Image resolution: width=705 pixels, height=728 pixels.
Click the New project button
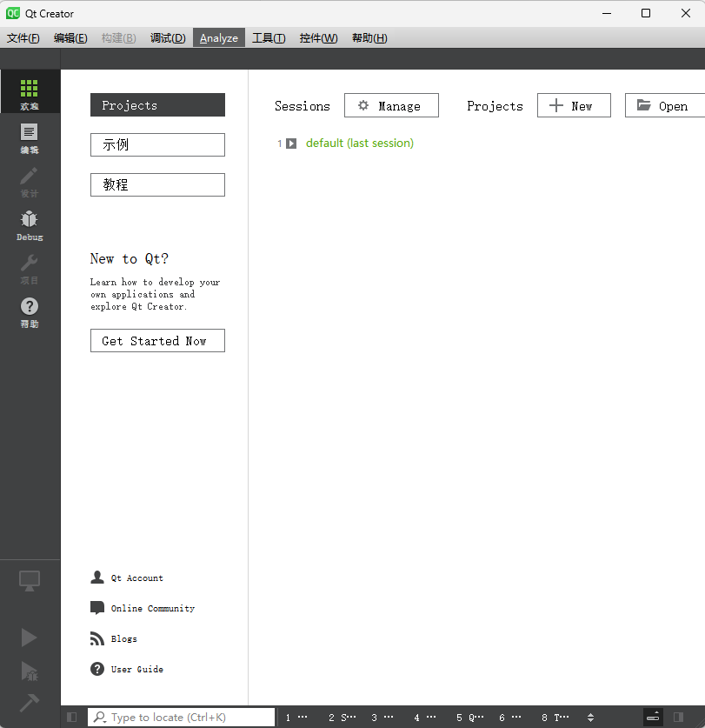point(574,105)
